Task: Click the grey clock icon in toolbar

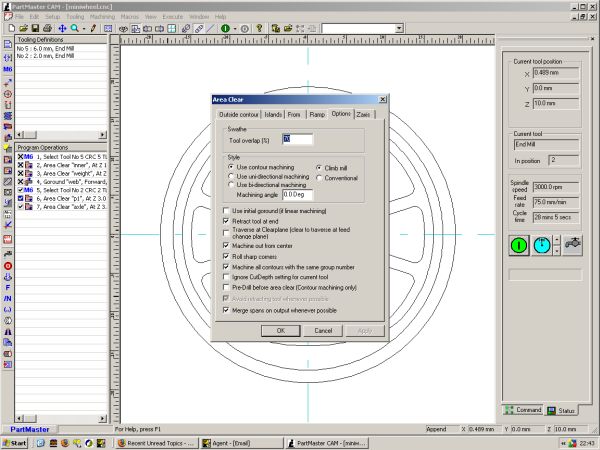Action: 245,28
